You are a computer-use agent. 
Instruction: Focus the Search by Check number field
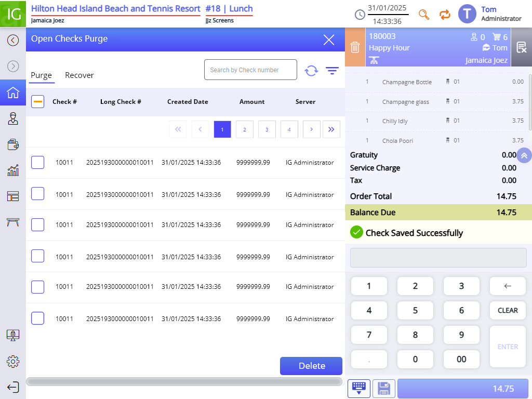pos(250,70)
